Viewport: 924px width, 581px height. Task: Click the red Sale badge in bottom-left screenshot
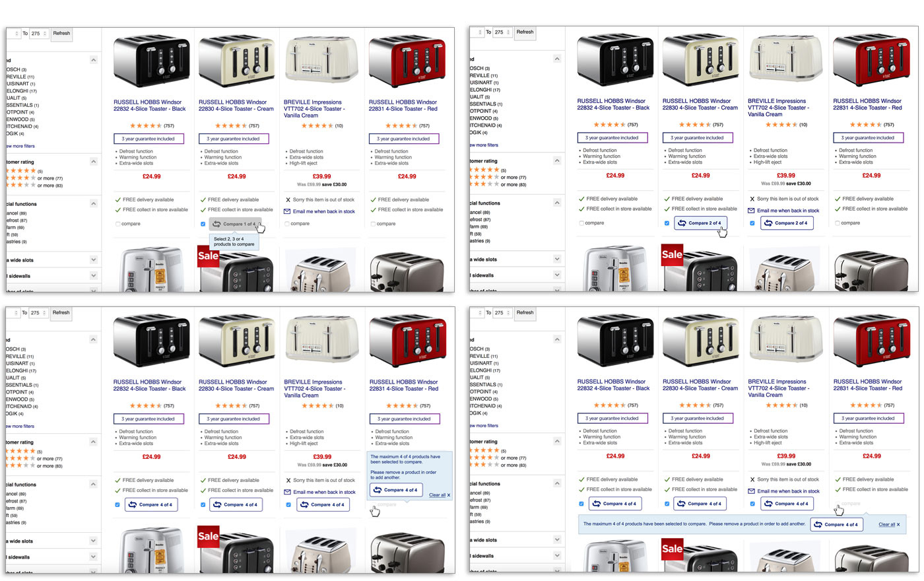[208, 536]
